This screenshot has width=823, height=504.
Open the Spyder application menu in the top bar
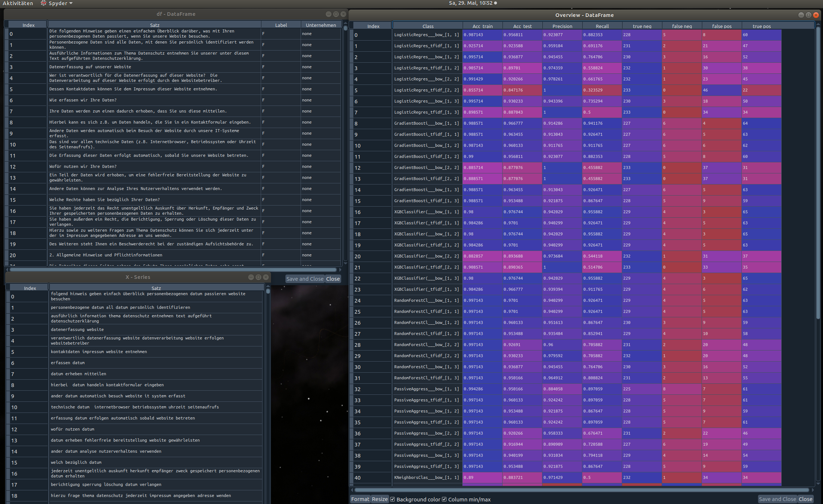pyautogui.click(x=56, y=3)
